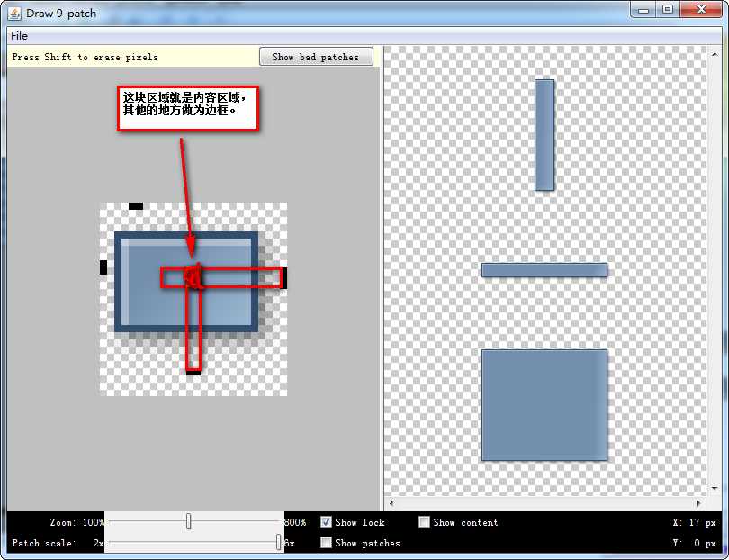Click the Zoom slider handle

point(188,521)
